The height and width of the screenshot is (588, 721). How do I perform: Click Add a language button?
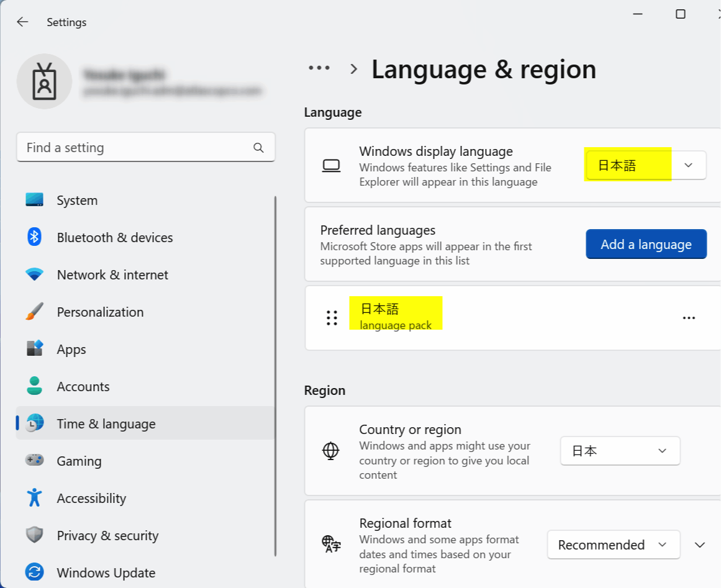tap(646, 244)
